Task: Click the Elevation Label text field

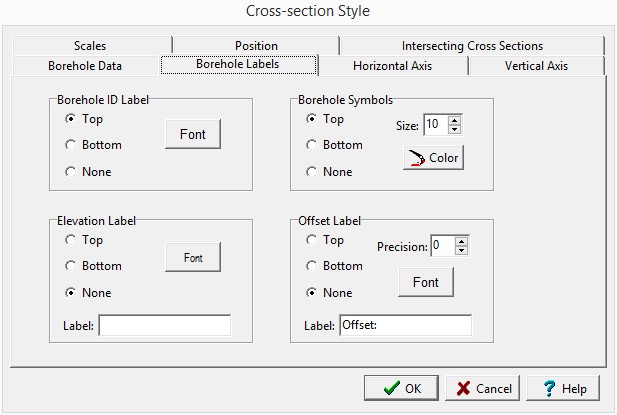Action: coord(164,325)
